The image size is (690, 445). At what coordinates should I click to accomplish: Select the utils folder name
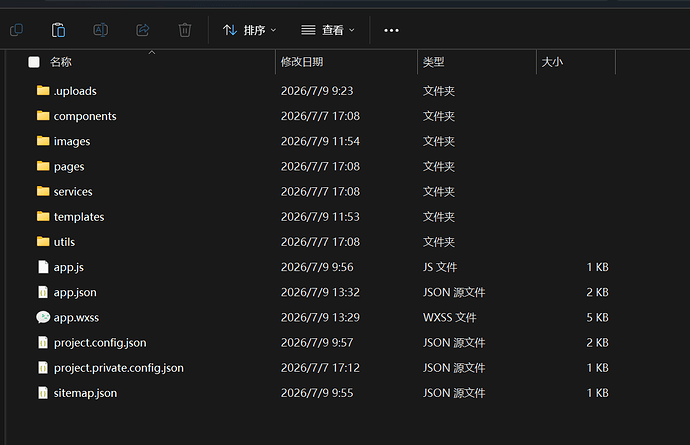click(64, 242)
